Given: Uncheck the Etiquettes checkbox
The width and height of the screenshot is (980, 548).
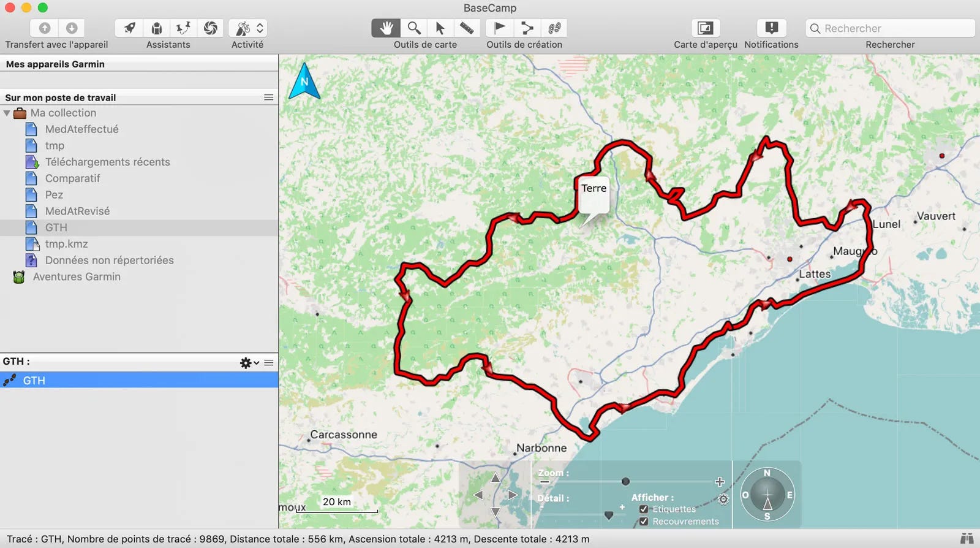Looking at the screenshot, I should point(644,509).
